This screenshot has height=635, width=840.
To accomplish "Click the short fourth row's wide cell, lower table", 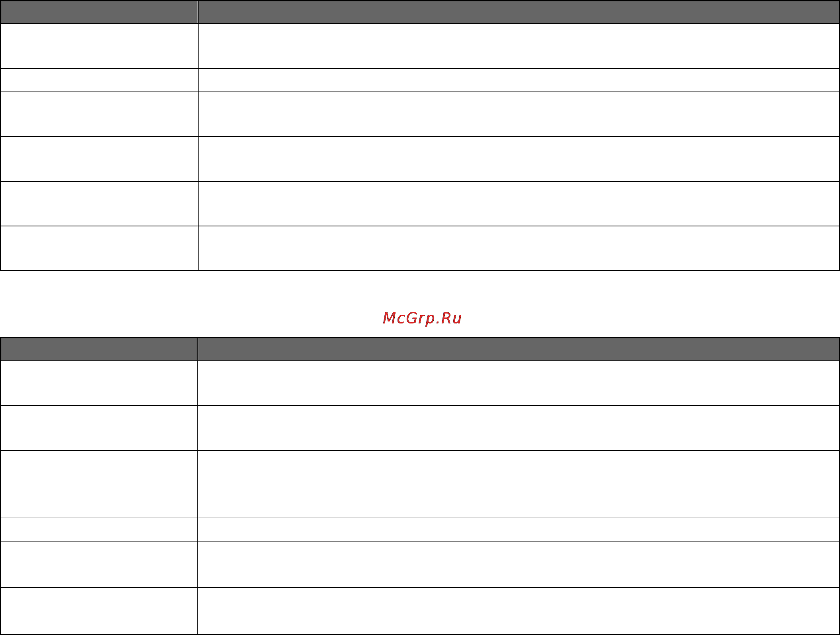I will [x=519, y=530].
